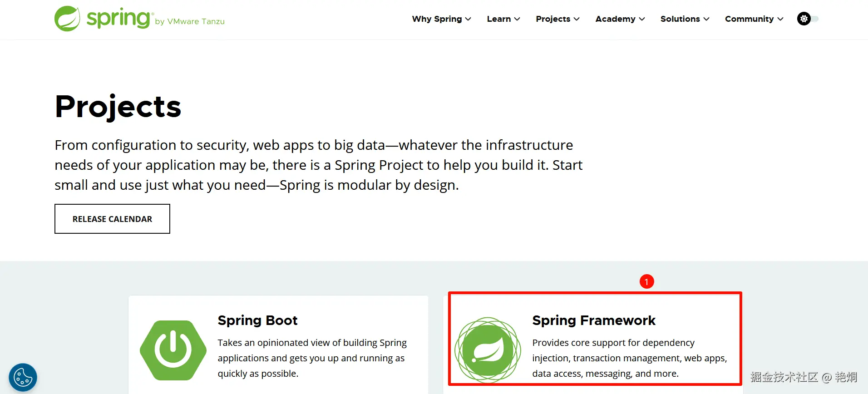
Task: Click the Spring Framework leaf icon
Action: [488, 350]
